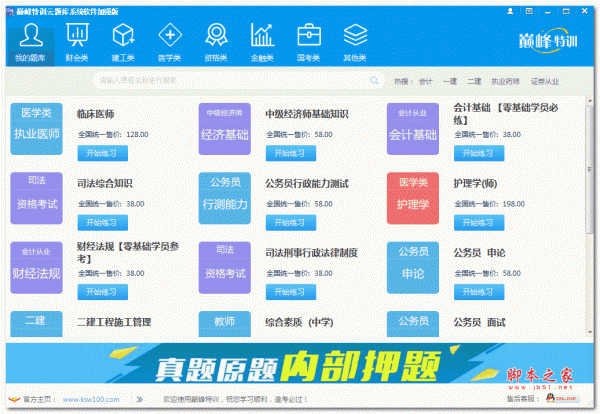The height and width of the screenshot is (414, 600).
Task: Click the 公务员 申论 course title
Action: (x=479, y=253)
